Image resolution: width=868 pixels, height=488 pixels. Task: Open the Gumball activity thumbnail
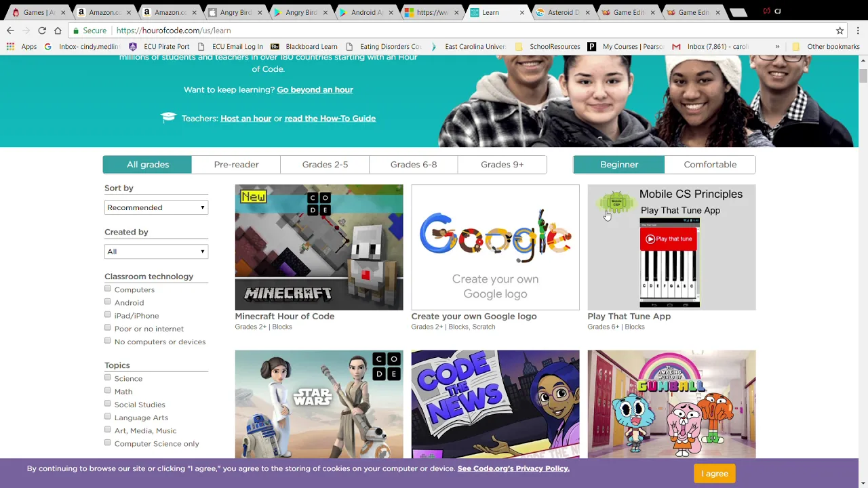671,404
